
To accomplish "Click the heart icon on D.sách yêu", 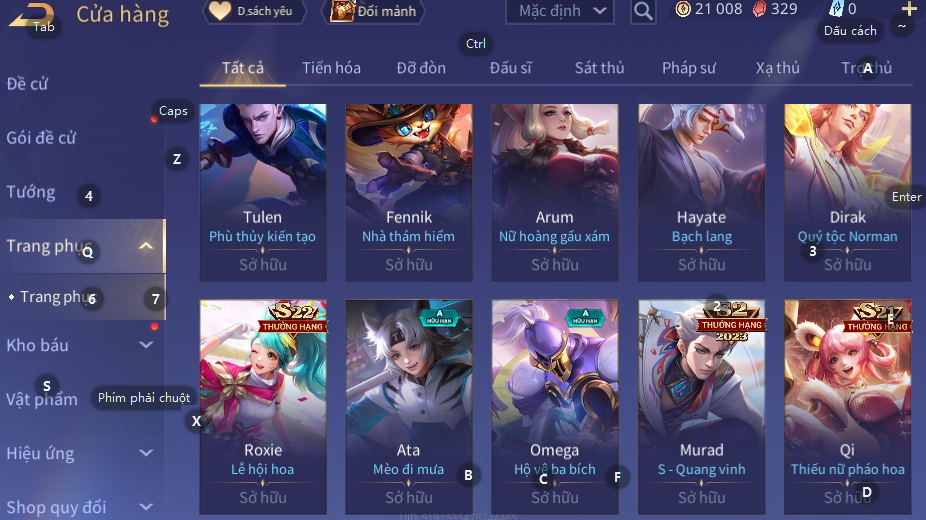I will [220, 11].
